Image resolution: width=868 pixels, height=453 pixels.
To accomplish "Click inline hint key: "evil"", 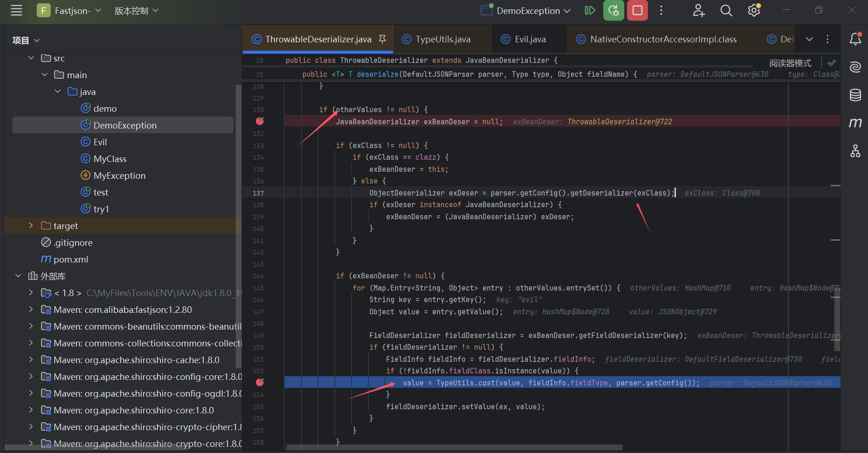I will pos(519,300).
